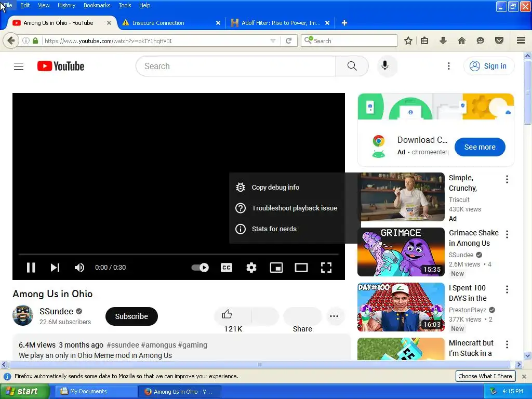The image size is (532, 399).
Task: Open SSundee channel avatar
Action: point(23,315)
